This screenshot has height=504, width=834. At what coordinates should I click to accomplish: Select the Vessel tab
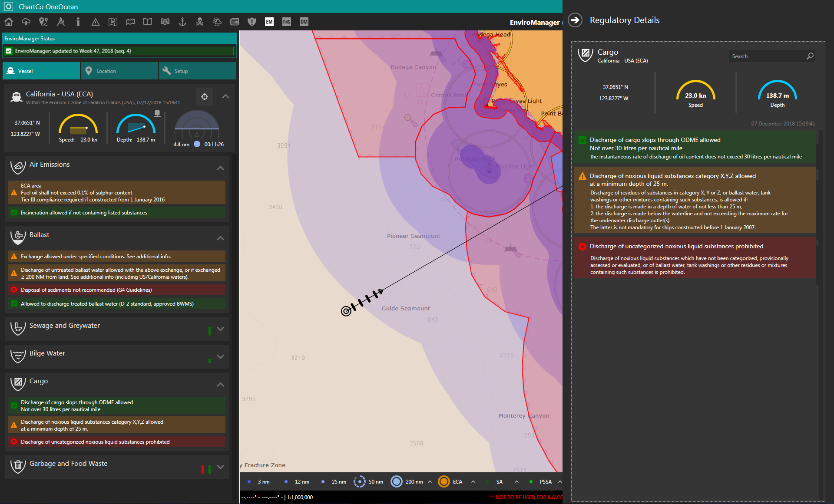point(42,71)
